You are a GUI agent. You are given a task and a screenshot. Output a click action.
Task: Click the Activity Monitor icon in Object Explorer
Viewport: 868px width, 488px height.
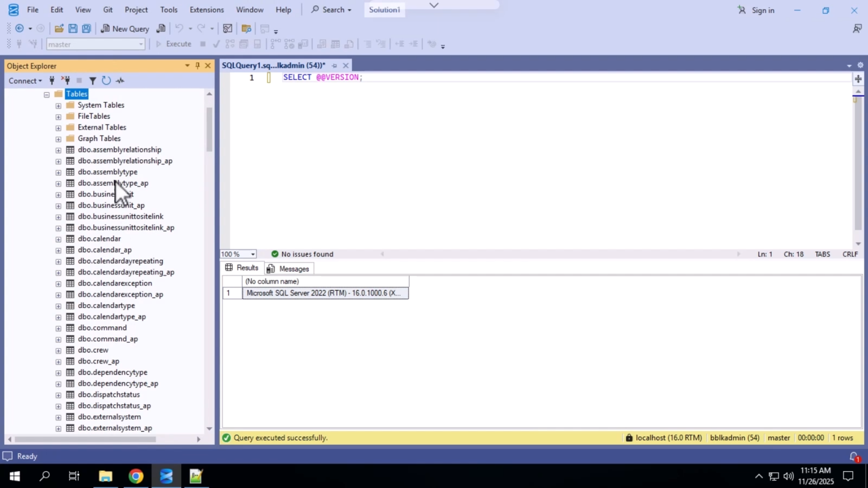click(120, 80)
